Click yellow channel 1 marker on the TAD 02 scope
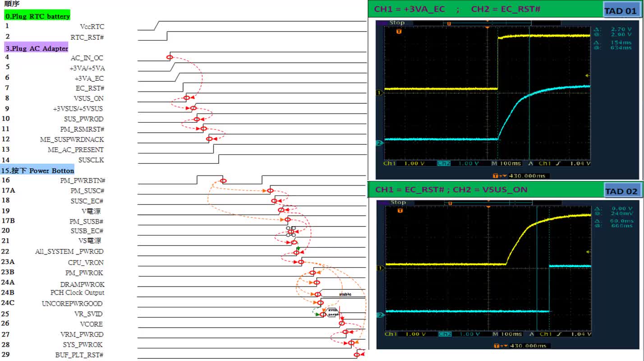The image size is (644, 361). coord(380,268)
